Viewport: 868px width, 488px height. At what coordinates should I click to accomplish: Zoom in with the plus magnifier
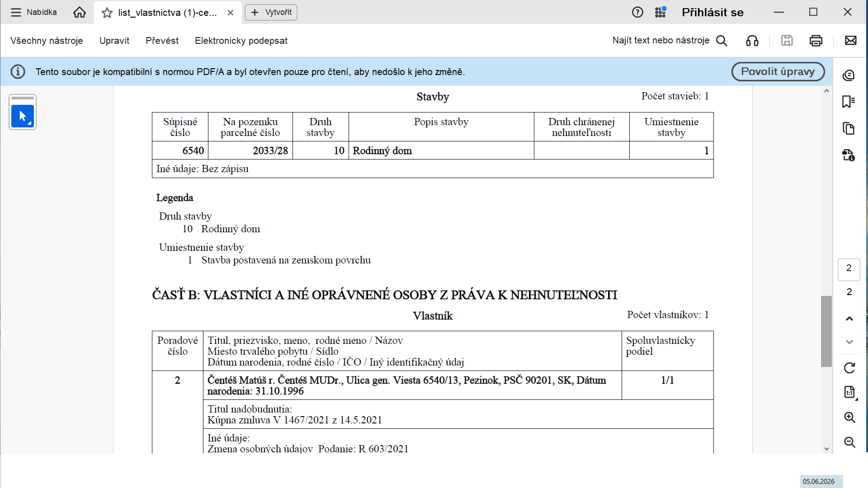(x=849, y=418)
